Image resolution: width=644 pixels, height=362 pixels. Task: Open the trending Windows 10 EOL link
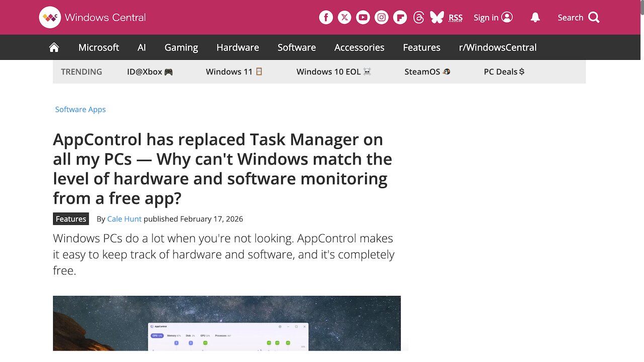pyautogui.click(x=334, y=72)
